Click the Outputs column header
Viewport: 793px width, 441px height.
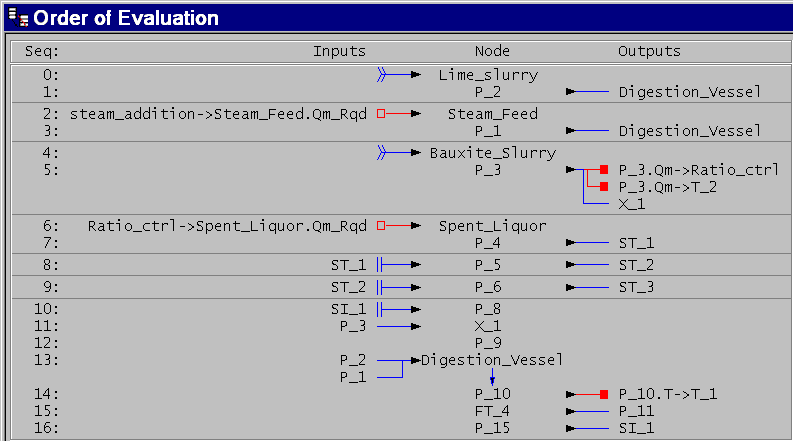coord(649,51)
